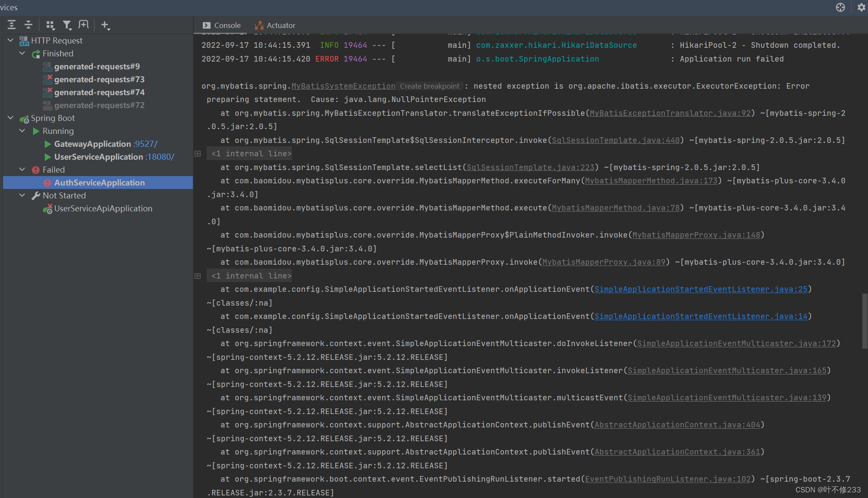Collapse the Spring Boot section
Image resolution: width=868 pixels, height=498 pixels.
point(10,118)
